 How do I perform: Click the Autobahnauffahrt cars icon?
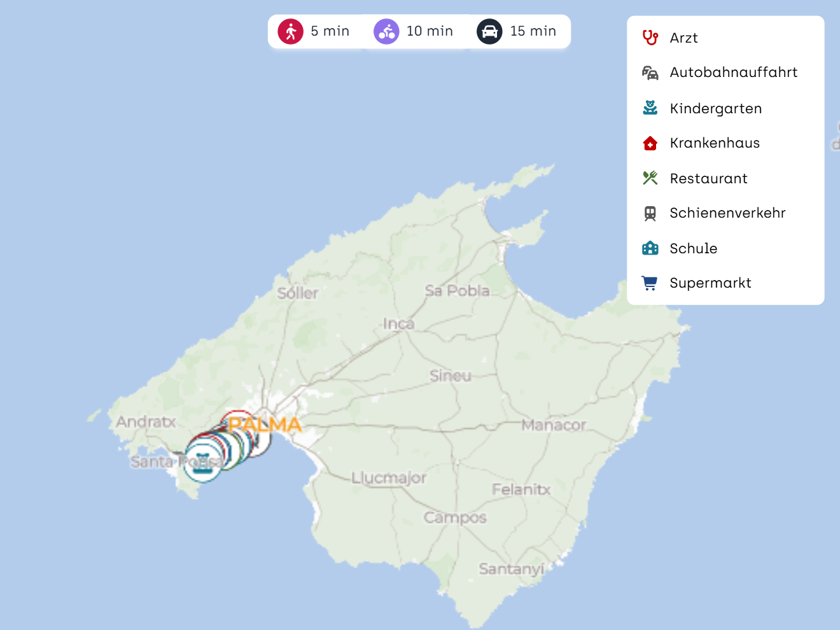[x=650, y=73]
